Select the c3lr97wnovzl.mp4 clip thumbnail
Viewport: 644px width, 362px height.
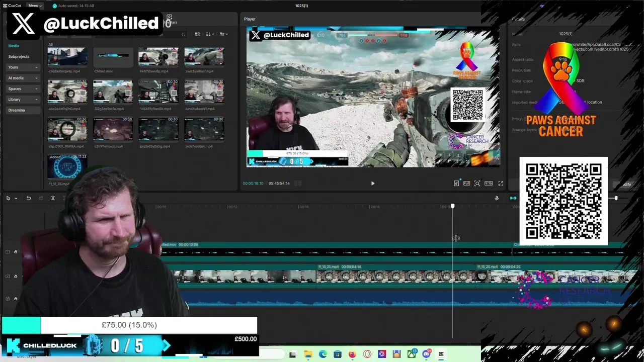pos(113,129)
